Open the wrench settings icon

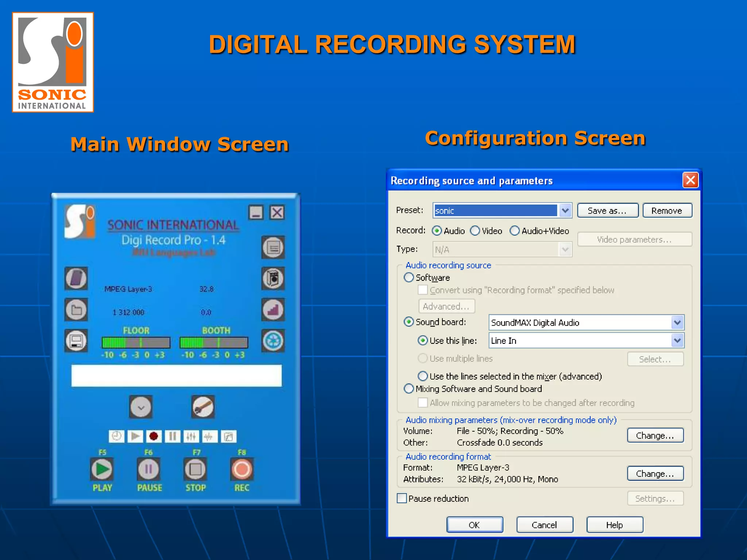203,407
